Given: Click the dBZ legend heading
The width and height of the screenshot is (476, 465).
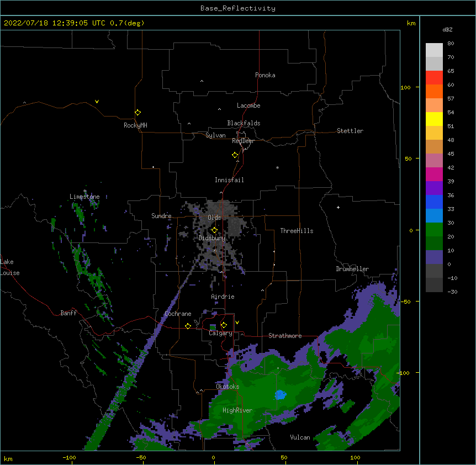Looking at the screenshot, I should click(x=447, y=29).
